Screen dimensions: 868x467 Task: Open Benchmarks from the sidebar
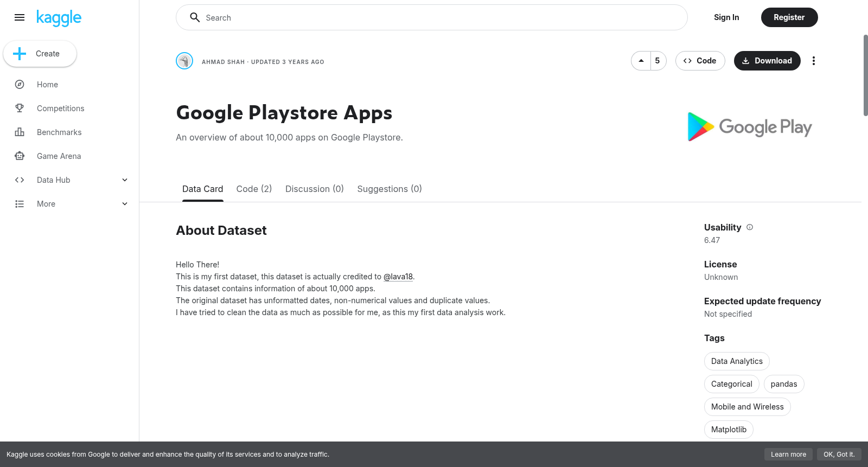click(x=59, y=132)
